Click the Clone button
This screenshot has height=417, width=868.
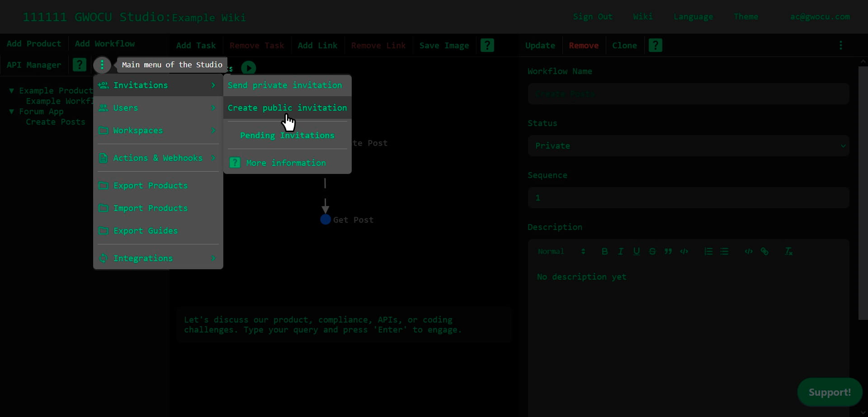[624, 45]
